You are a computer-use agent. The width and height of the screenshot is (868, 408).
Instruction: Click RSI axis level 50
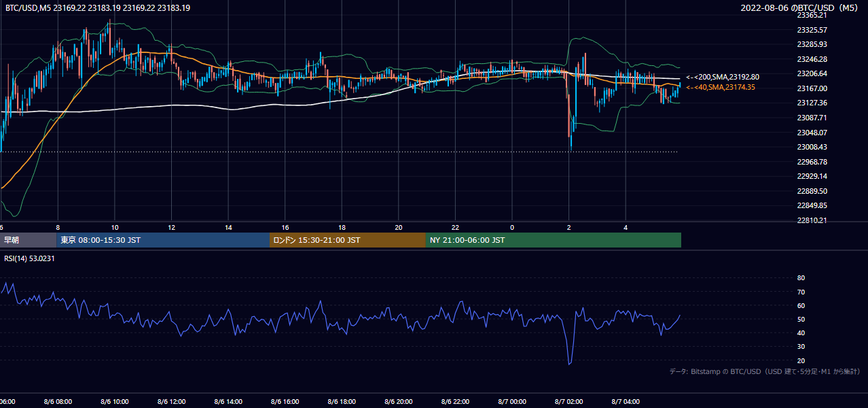coord(801,319)
